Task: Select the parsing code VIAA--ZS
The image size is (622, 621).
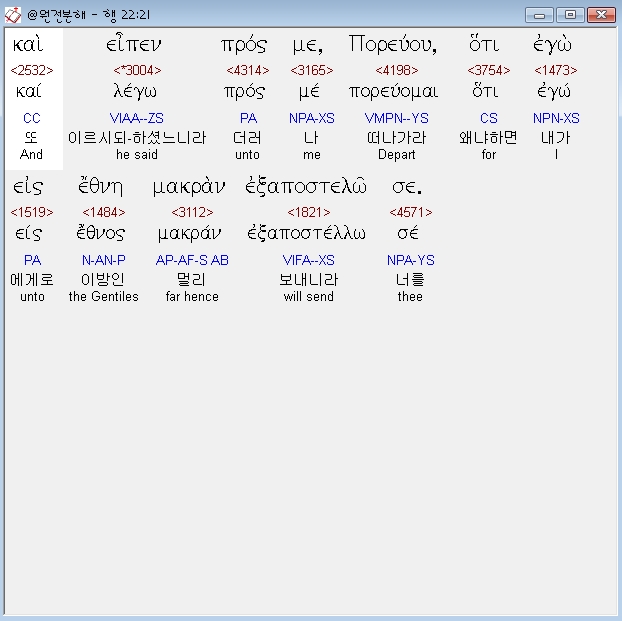Action: coord(136,118)
